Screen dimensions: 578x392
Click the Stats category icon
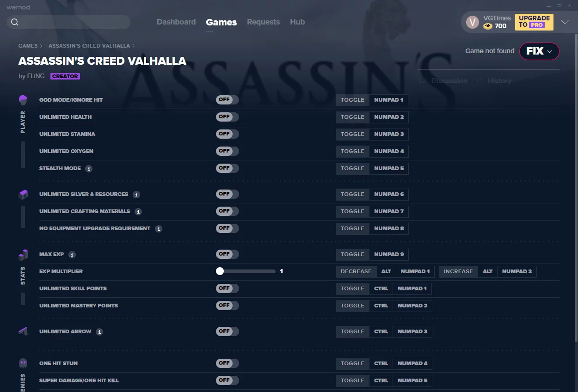(x=23, y=255)
